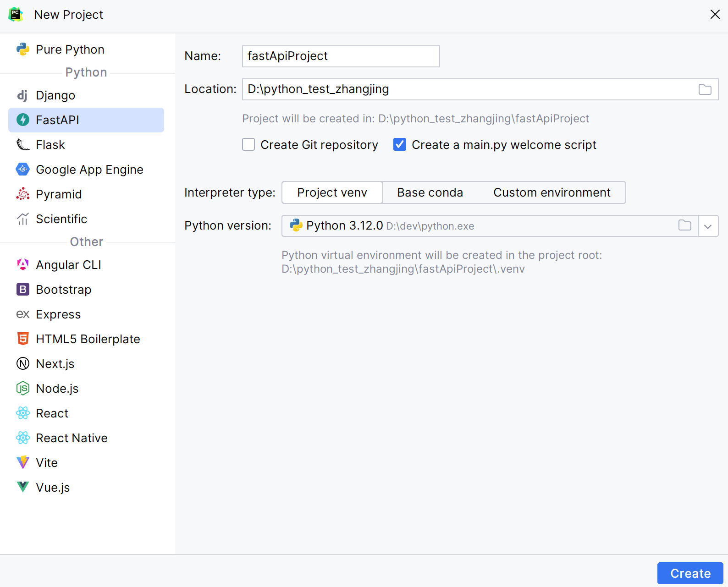
Task: Select Next.js project type
Action: 86,363
